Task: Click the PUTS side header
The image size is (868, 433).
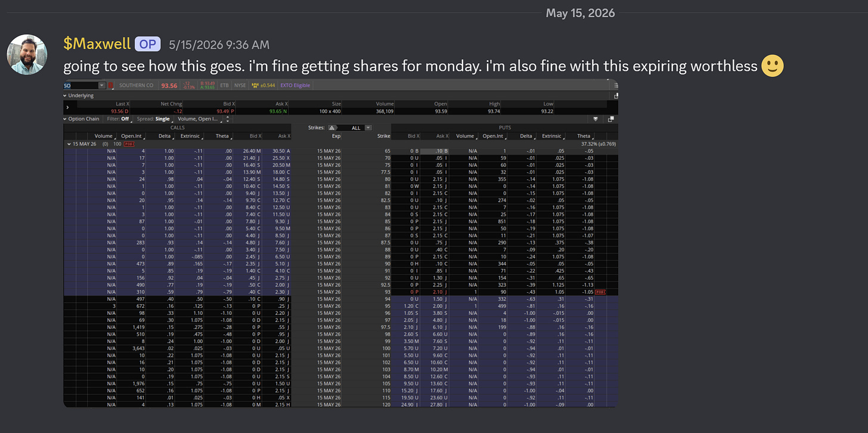Action: pos(505,128)
